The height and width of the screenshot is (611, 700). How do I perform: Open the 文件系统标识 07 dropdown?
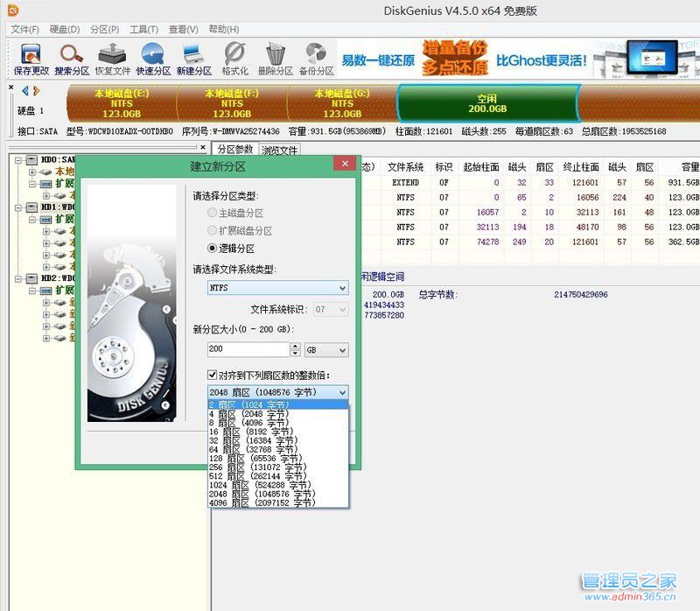point(331,309)
